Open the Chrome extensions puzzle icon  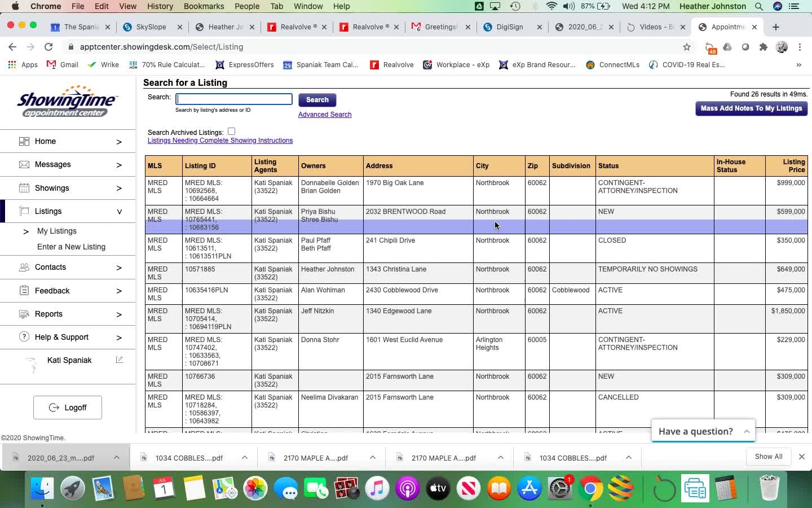click(x=764, y=47)
